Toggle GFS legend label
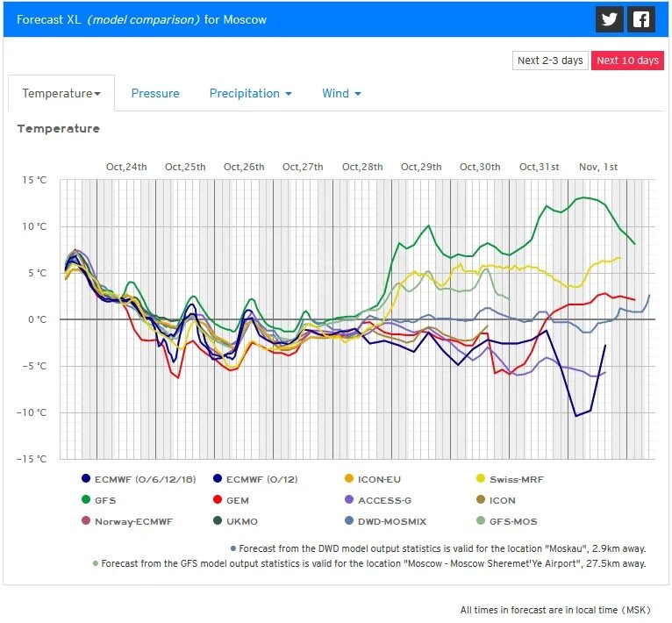Screen dimensions: 672x623 tap(105, 500)
